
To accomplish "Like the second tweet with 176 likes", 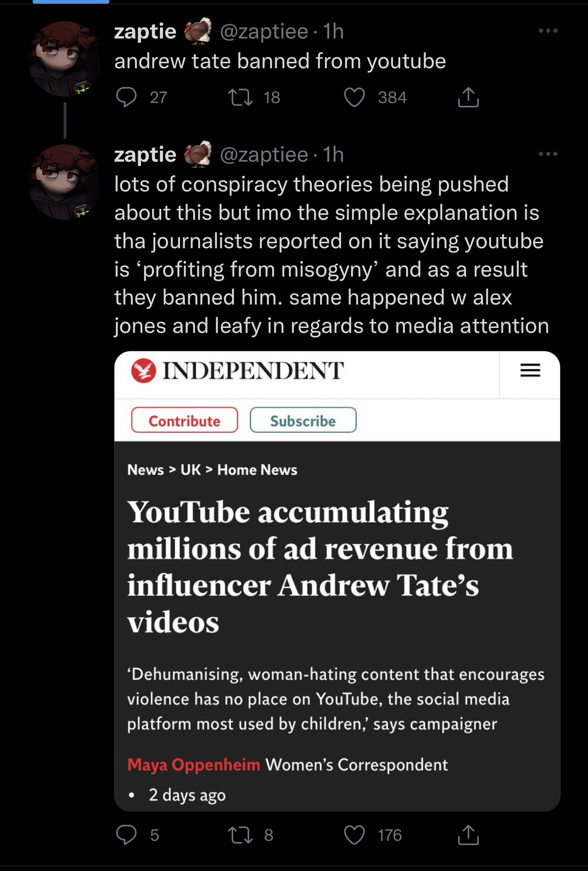I will [354, 835].
